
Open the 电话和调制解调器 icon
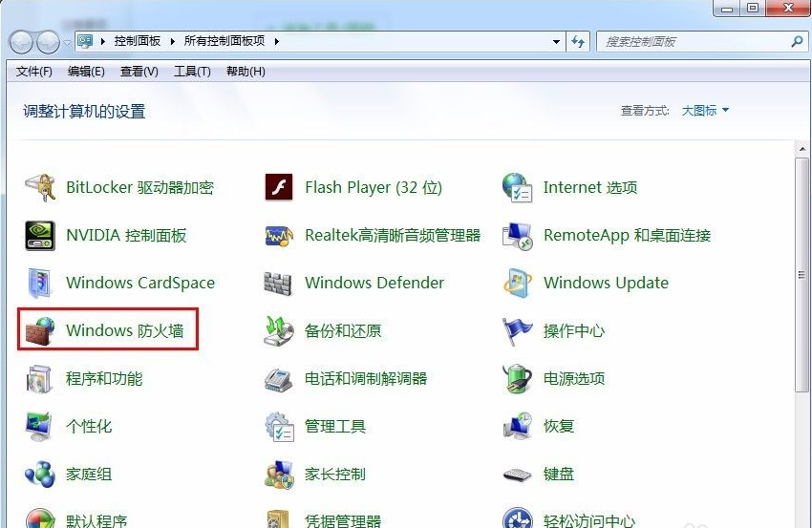point(279,379)
